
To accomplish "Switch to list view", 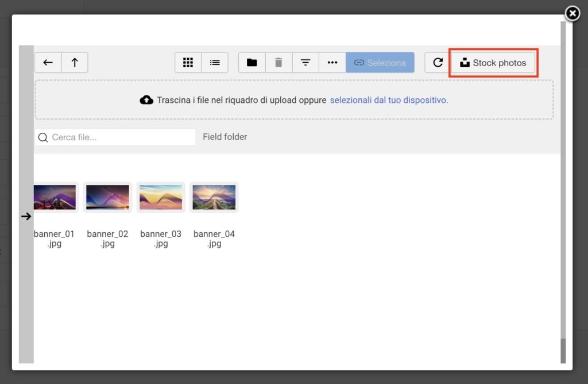I will tap(215, 62).
